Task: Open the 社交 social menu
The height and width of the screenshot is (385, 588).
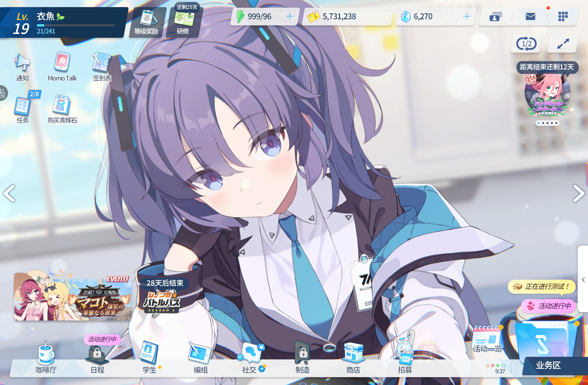Action: (x=251, y=358)
